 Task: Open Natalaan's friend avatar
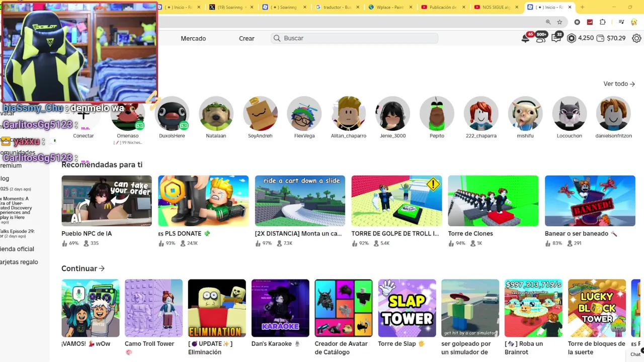(216, 114)
